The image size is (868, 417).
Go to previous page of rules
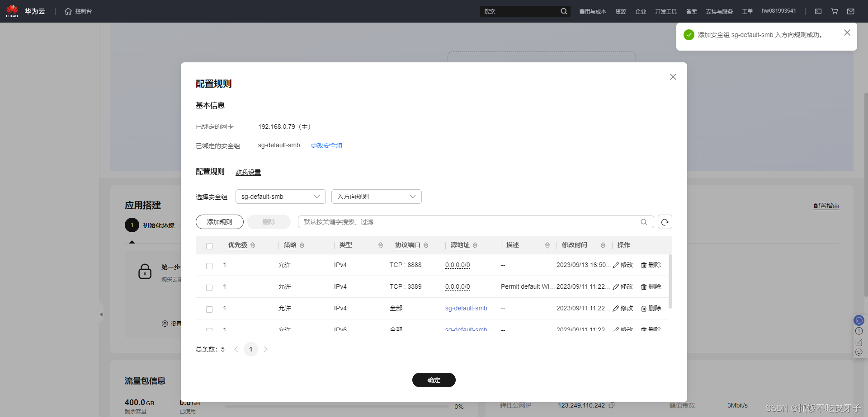click(236, 349)
